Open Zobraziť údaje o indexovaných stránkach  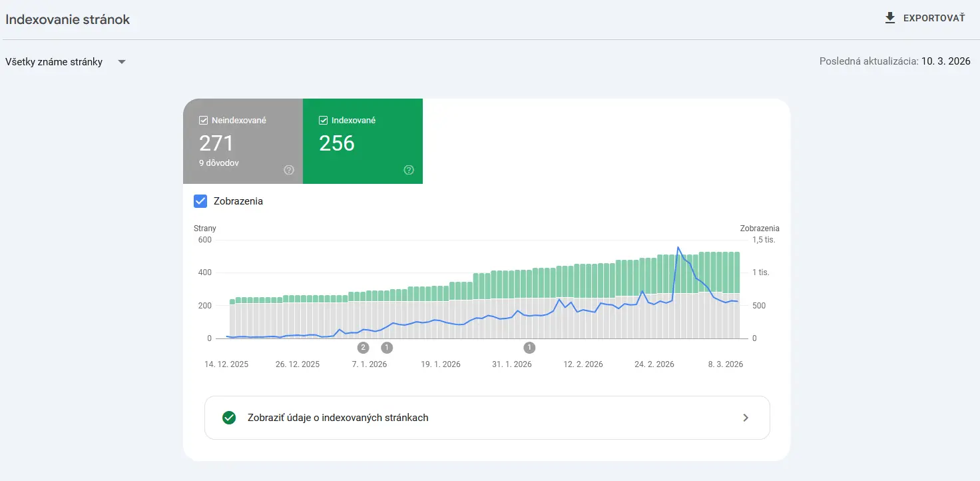[338, 418]
